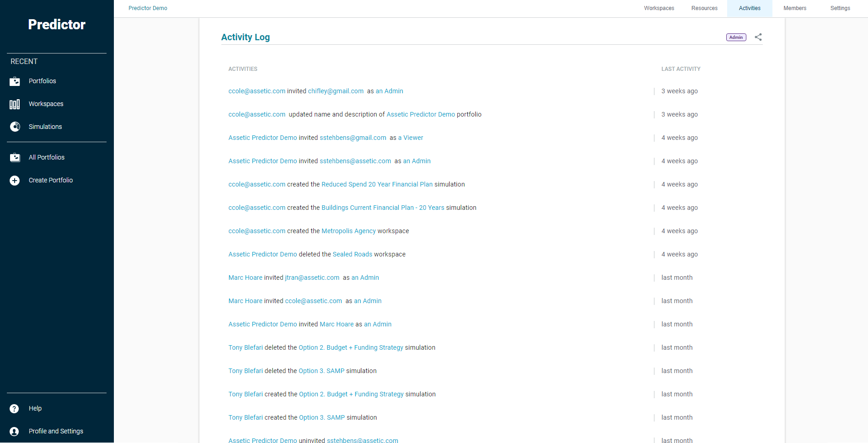The height and width of the screenshot is (443, 868).
Task: Click the chifley@gmail.com link
Action: pos(336,91)
